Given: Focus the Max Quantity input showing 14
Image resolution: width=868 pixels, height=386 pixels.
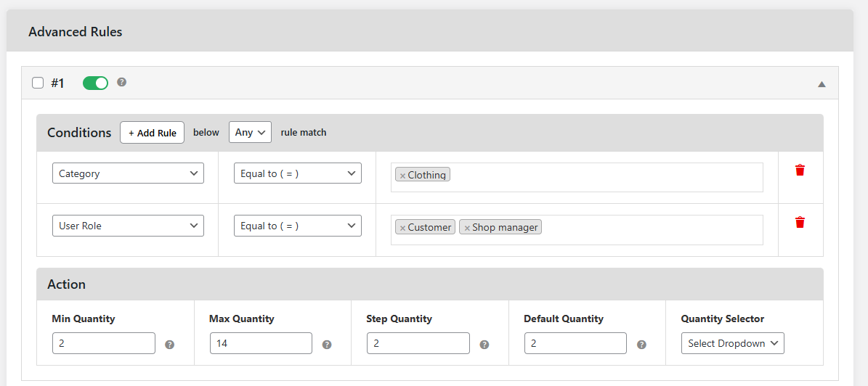Looking at the screenshot, I should pyautogui.click(x=261, y=343).
